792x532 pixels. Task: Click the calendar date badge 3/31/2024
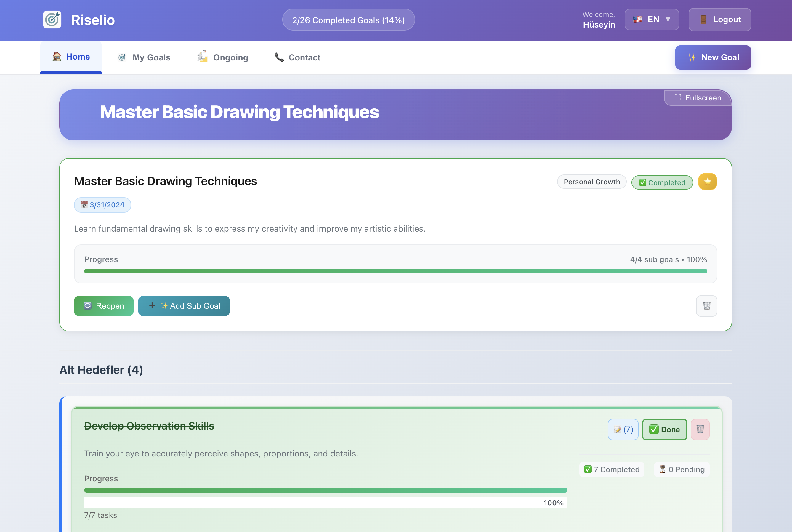[x=102, y=205]
